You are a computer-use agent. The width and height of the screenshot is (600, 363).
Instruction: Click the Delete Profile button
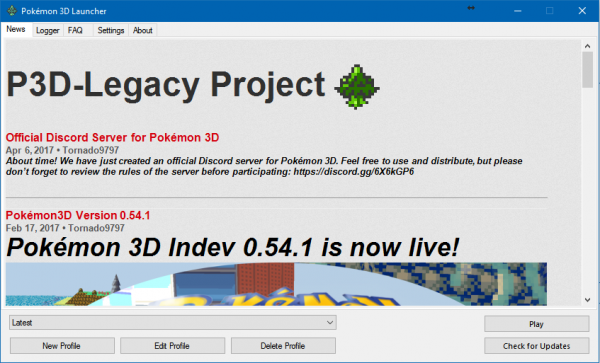(x=283, y=346)
